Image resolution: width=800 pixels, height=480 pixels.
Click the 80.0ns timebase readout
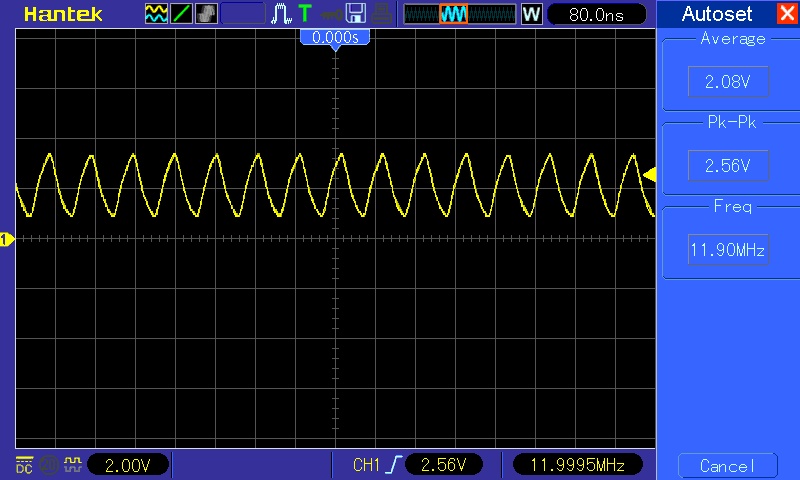click(596, 14)
